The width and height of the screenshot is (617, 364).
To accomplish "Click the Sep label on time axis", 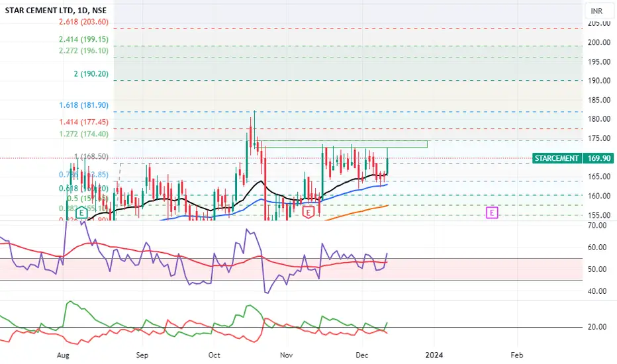I will [x=142, y=355].
